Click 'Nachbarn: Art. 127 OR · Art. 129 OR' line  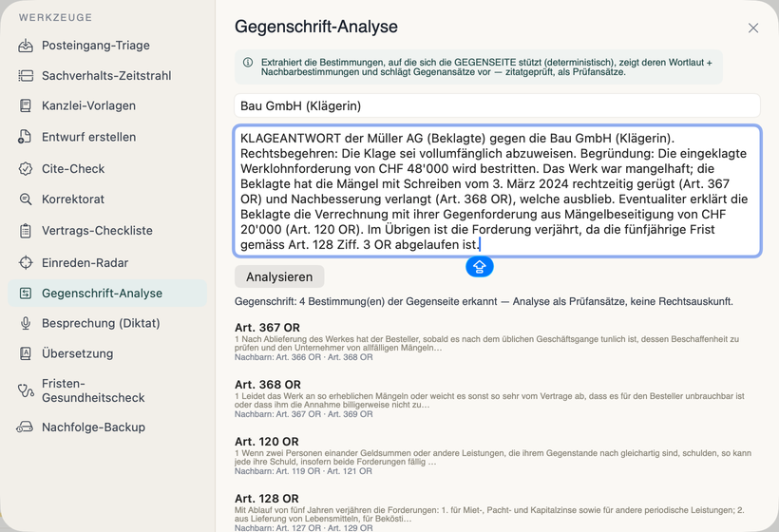304,528
